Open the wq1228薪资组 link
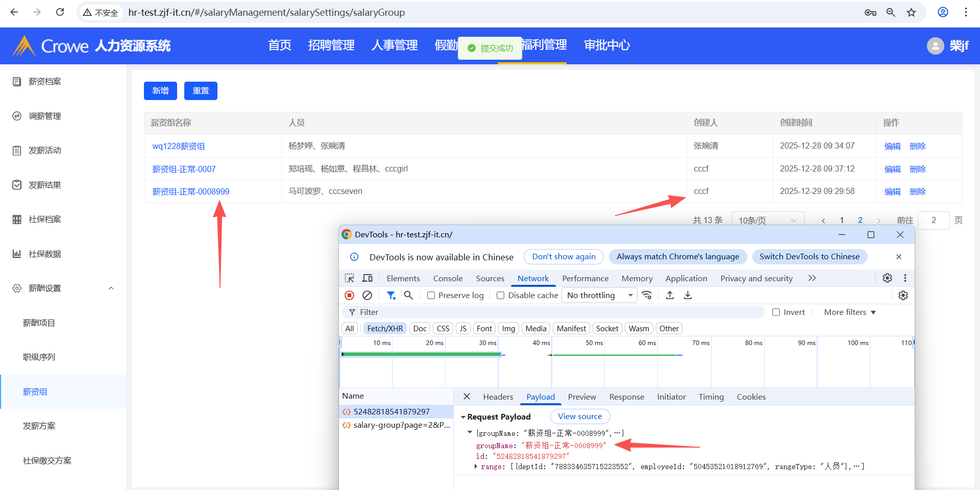Screen dimensions: 980x490 pyautogui.click(x=179, y=146)
